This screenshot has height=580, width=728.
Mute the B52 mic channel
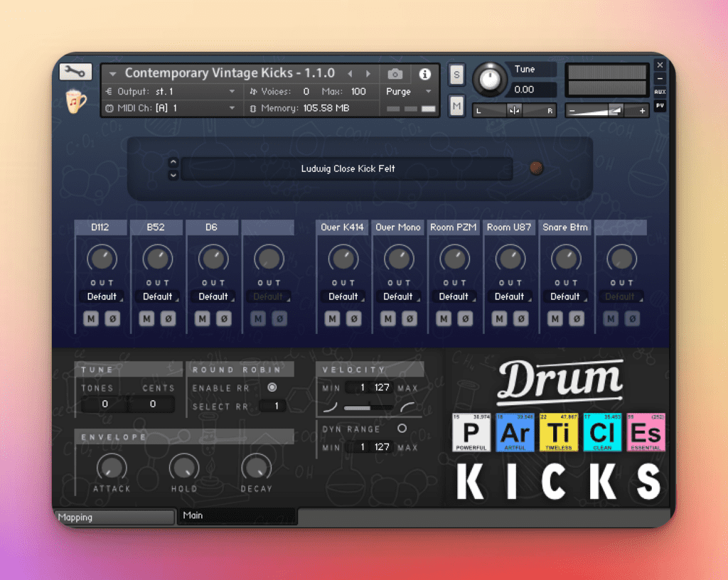[146, 318]
